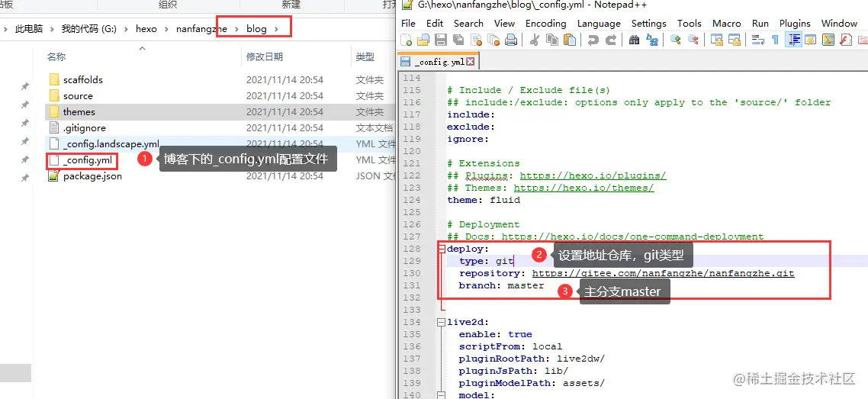Image resolution: width=868 pixels, height=399 pixels.
Task: Open the hexo one-command-deployment docs link
Action: (x=633, y=237)
